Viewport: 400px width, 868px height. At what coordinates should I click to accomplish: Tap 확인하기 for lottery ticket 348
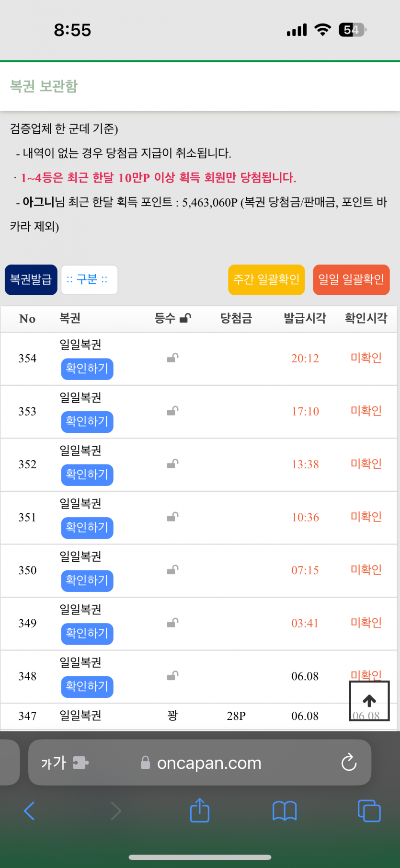87,686
